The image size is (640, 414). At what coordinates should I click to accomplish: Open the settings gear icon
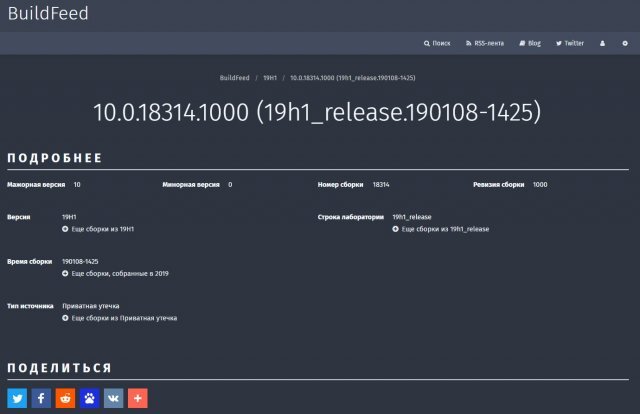coord(625,43)
